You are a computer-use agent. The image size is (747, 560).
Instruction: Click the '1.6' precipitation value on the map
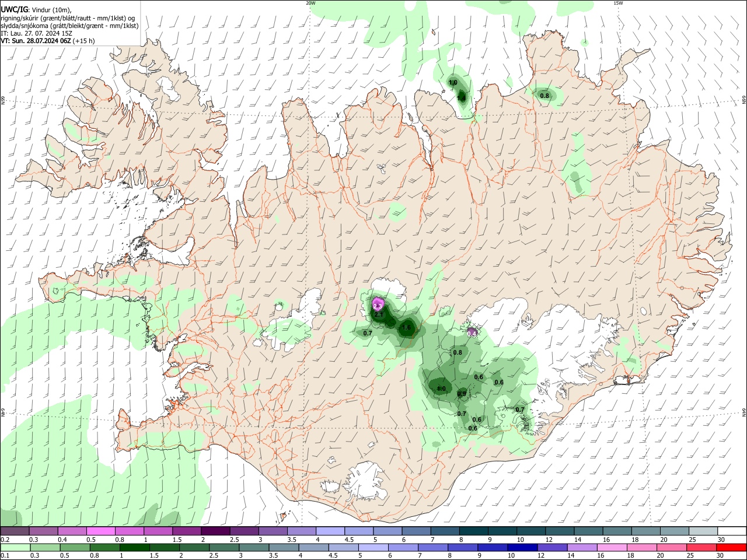[x=406, y=328]
